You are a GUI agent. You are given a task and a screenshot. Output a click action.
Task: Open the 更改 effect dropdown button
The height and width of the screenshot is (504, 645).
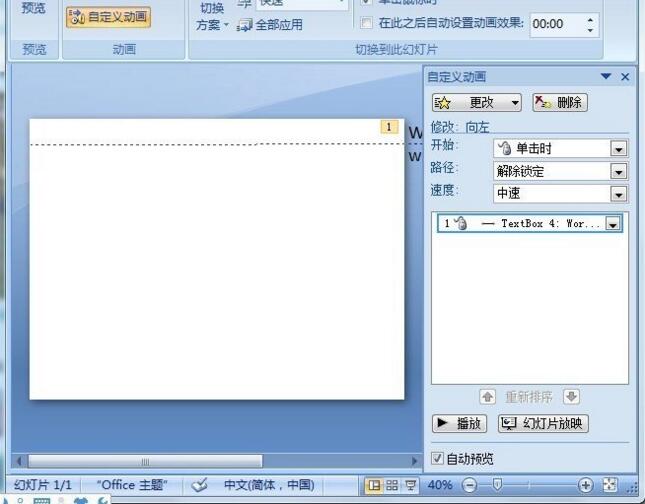click(477, 102)
